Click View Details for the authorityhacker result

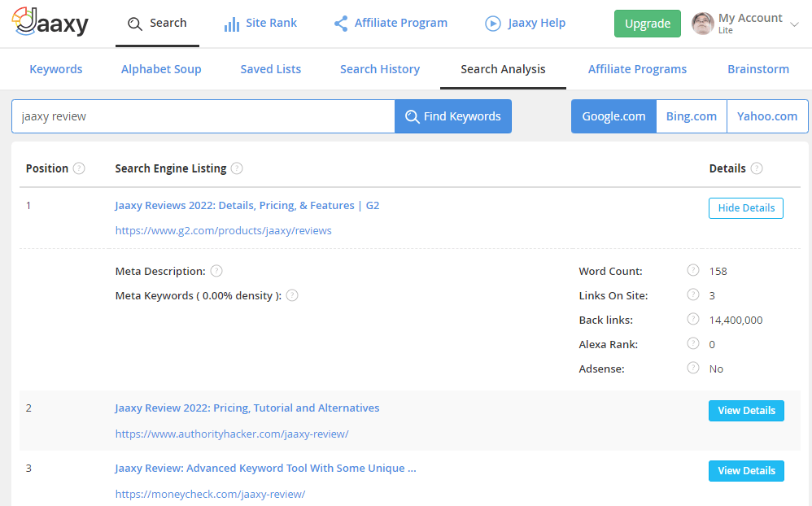746,411
